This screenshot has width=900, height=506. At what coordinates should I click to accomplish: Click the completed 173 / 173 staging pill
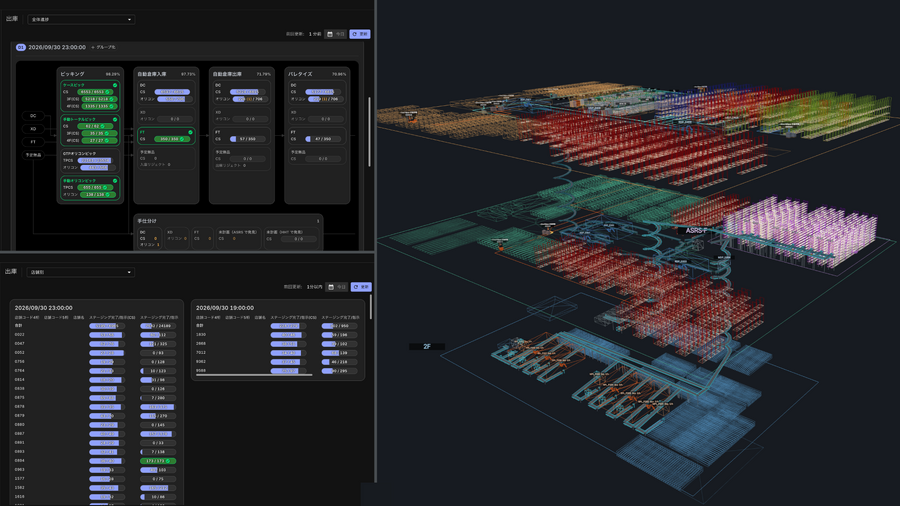158,461
